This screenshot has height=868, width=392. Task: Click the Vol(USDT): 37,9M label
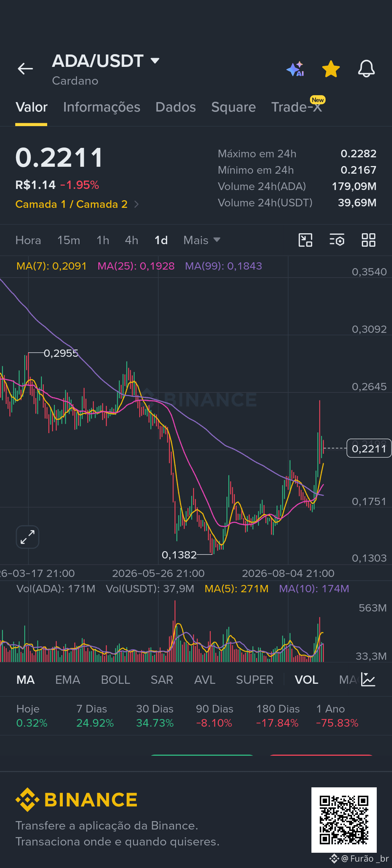150,589
